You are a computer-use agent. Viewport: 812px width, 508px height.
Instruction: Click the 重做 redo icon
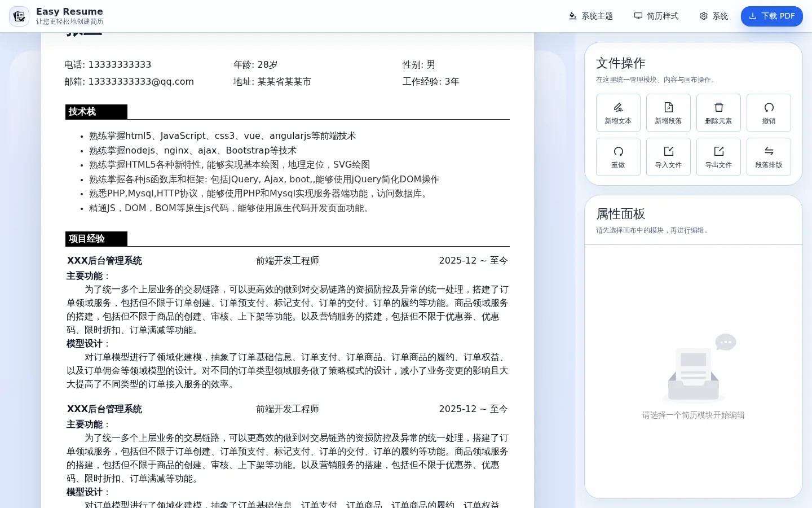(619, 151)
